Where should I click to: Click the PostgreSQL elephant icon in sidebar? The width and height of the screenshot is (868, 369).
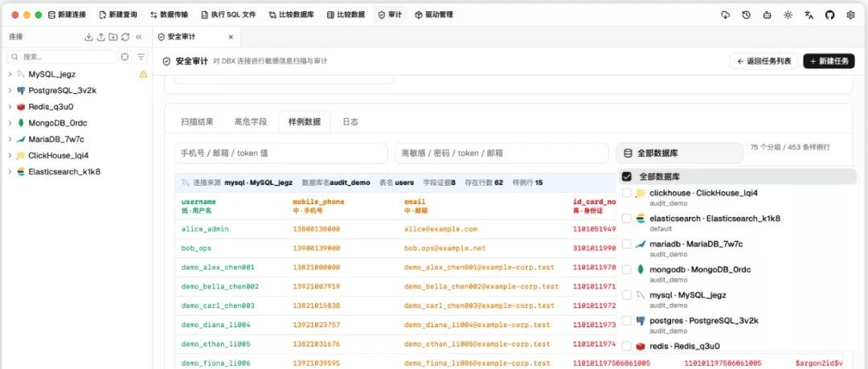point(20,90)
